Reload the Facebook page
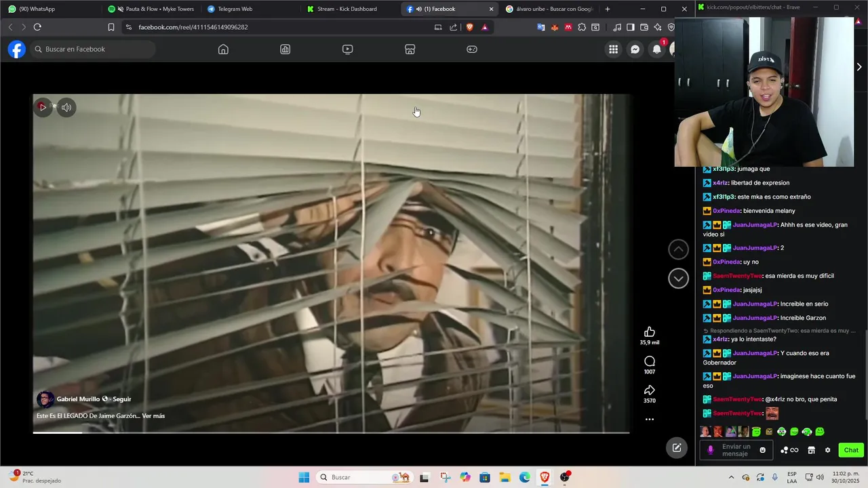This screenshot has width=868, height=488. 37,27
